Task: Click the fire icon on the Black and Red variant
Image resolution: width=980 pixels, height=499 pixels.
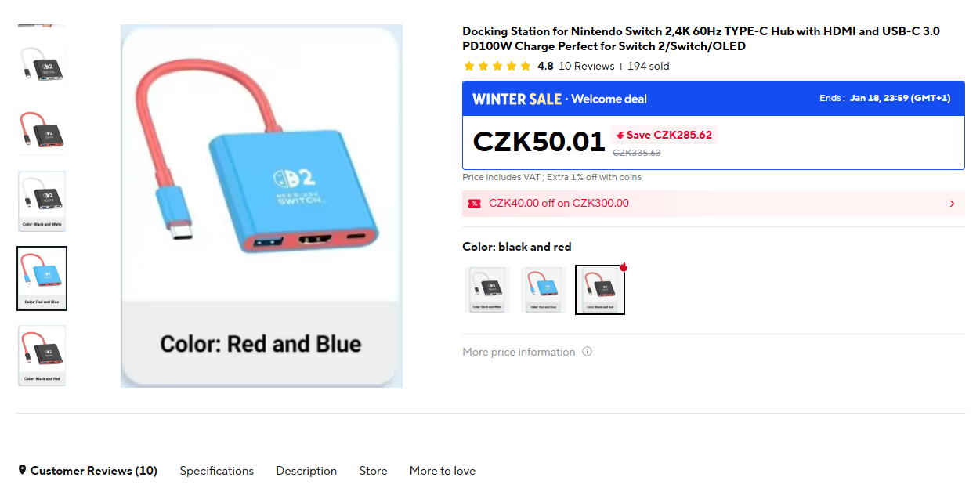Action: click(623, 266)
